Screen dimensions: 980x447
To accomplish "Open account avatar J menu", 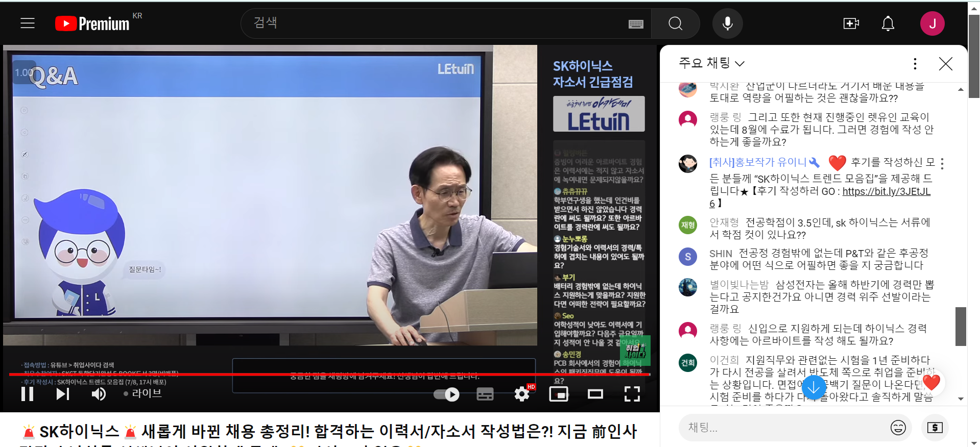I will (x=932, y=23).
